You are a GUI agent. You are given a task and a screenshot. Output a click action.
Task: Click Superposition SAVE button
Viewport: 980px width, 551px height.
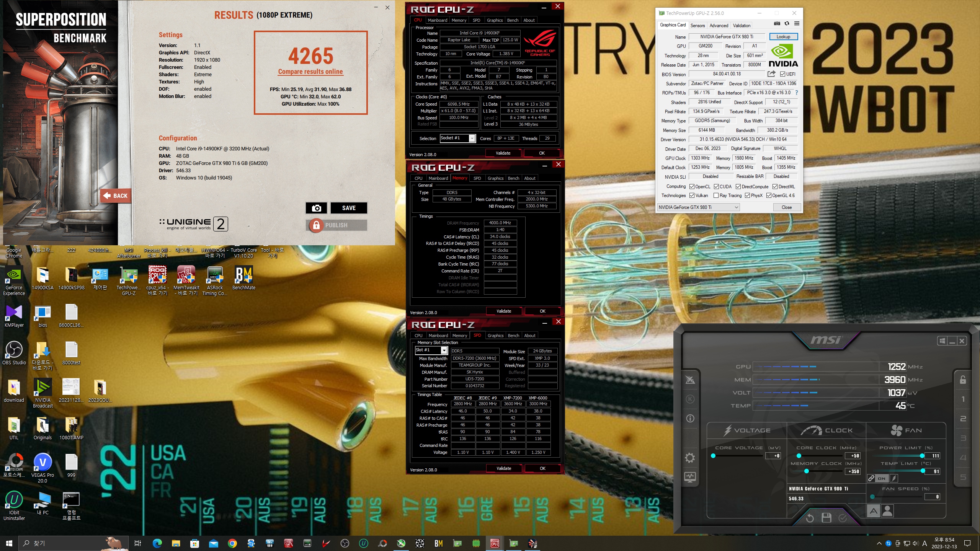pos(349,208)
